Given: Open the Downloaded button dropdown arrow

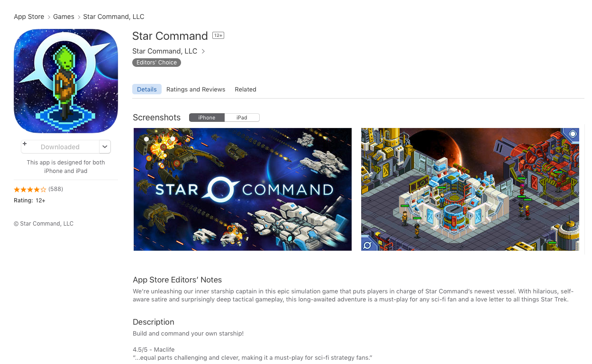Looking at the screenshot, I should pos(105,147).
